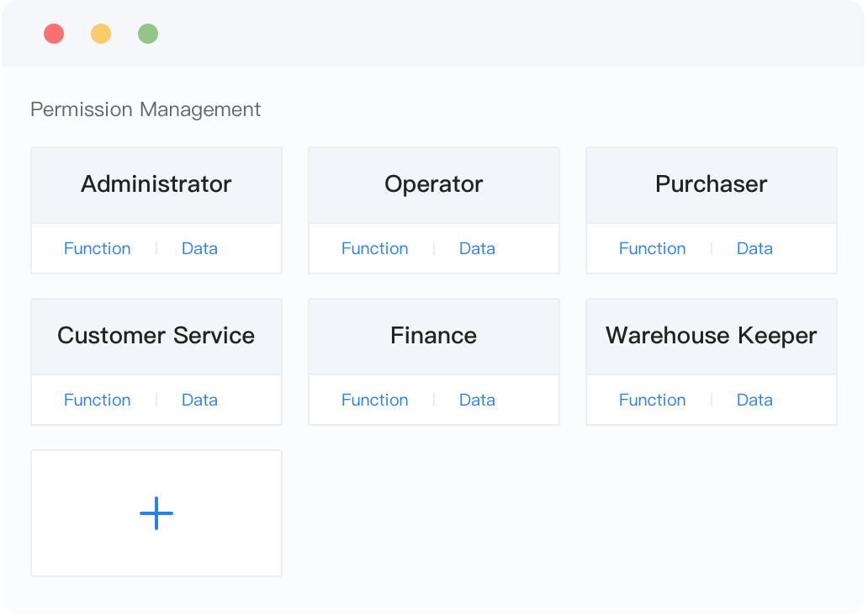Image resolution: width=868 pixels, height=616 pixels.
Task: Open Function permissions for Customer Service
Action: coord(98,400)
